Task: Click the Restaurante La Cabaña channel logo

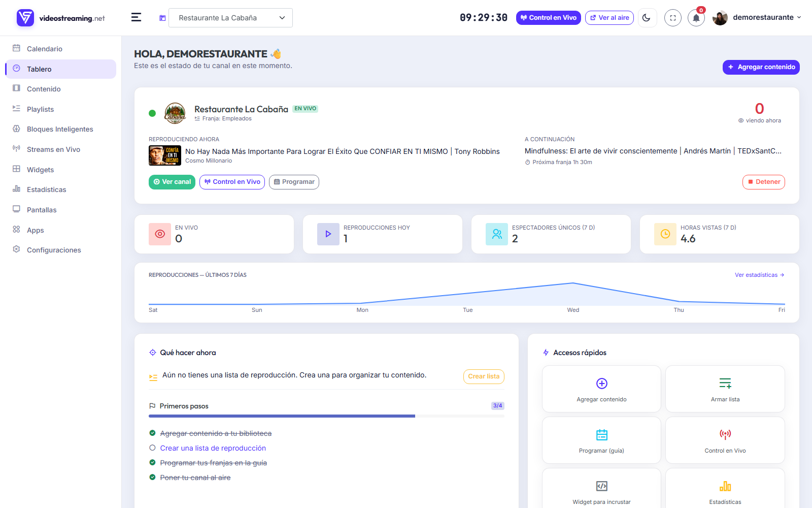Action: 175,113
